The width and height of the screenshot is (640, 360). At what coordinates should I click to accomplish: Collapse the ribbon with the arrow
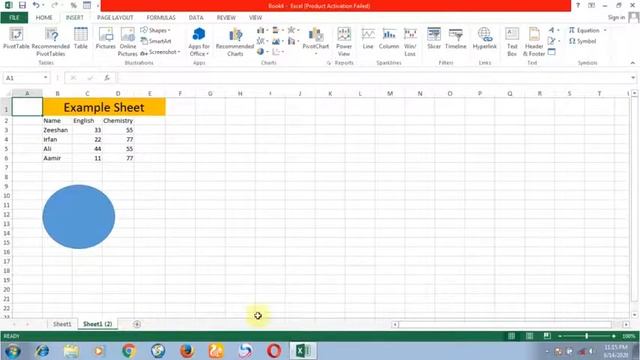click(x=633, y=63)
